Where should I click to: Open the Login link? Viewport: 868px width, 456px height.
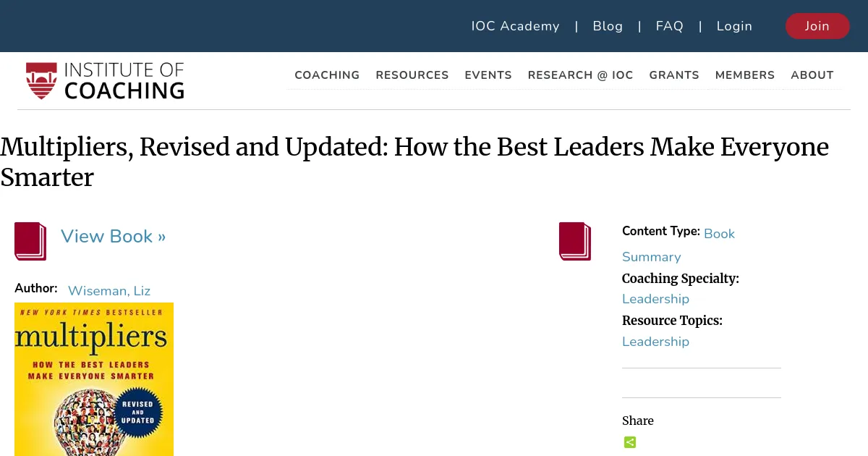[x=734, y=26]
